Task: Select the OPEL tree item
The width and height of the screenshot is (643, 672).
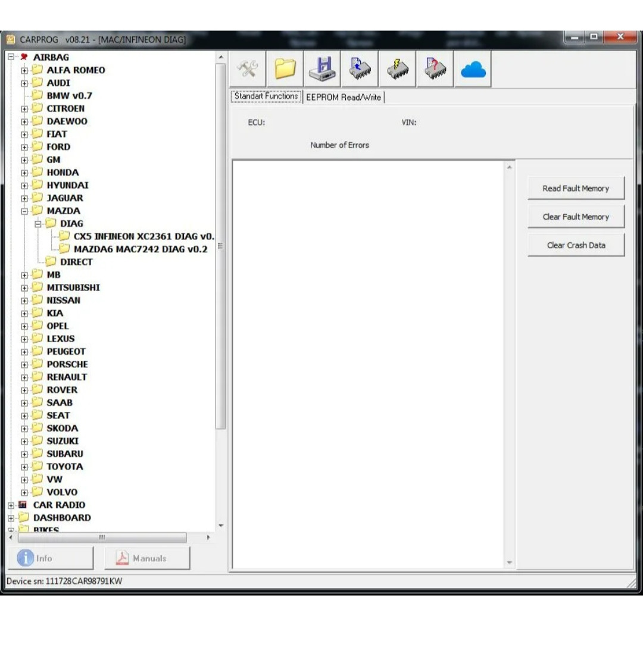Action: (x=57, y=326)
